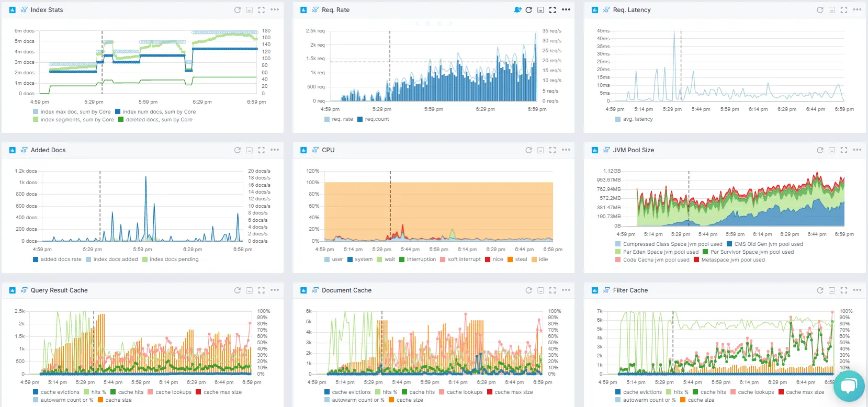The height and width of the screenshot is (407, 868).
Task: Open fullscreen view of the CPU panel
Action: point(553,150)
